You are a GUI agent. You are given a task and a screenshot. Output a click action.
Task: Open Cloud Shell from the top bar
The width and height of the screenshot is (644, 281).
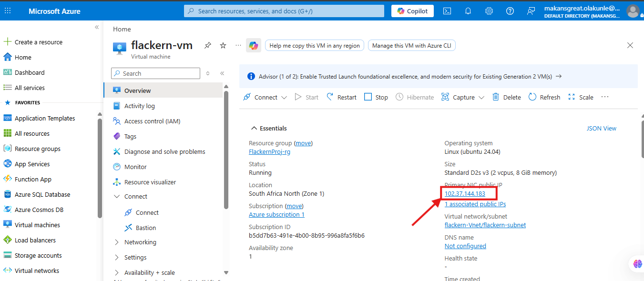click(x=447, y=11)
